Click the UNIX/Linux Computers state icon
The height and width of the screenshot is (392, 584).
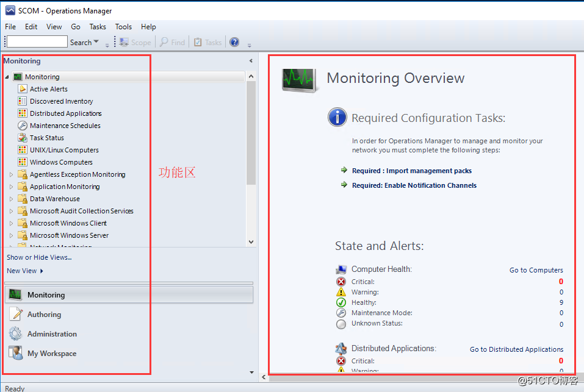(x=23, y=150)
